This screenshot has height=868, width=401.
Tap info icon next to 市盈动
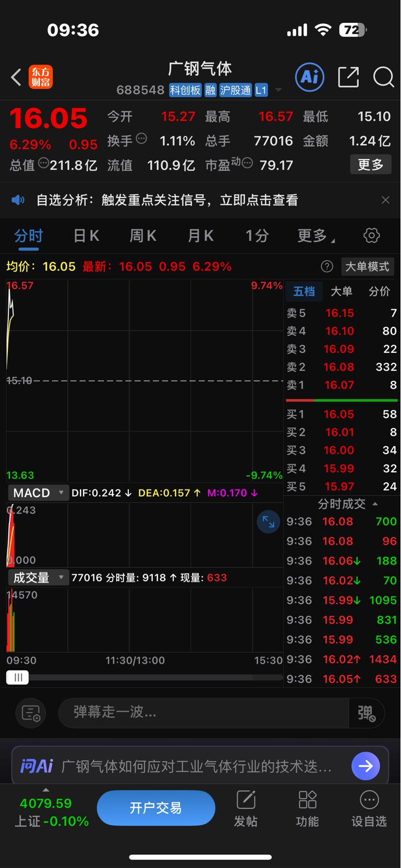coord(248,163)
